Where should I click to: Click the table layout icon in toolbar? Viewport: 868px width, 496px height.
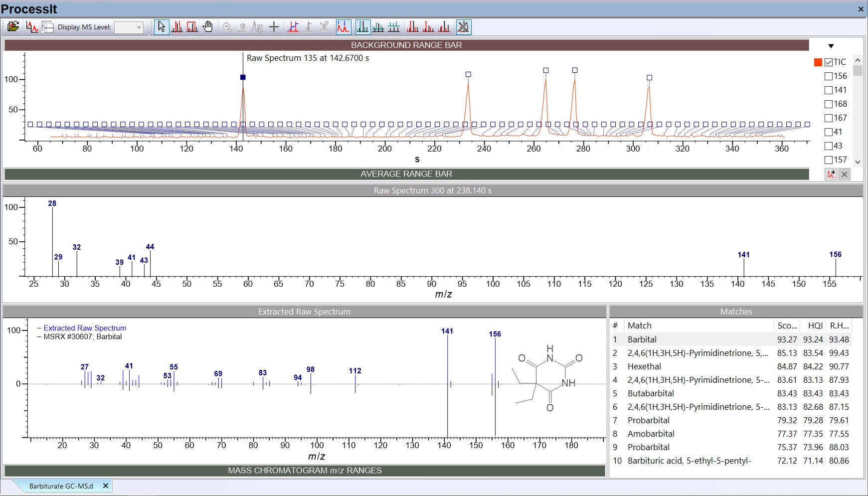tap(48, 27)
